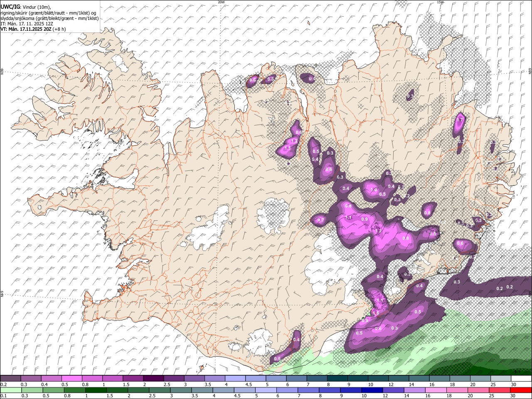
Task: Click the 'slydda/snjókoma' line in the header box
Action: pyautogui.click(x=49, y=18)
